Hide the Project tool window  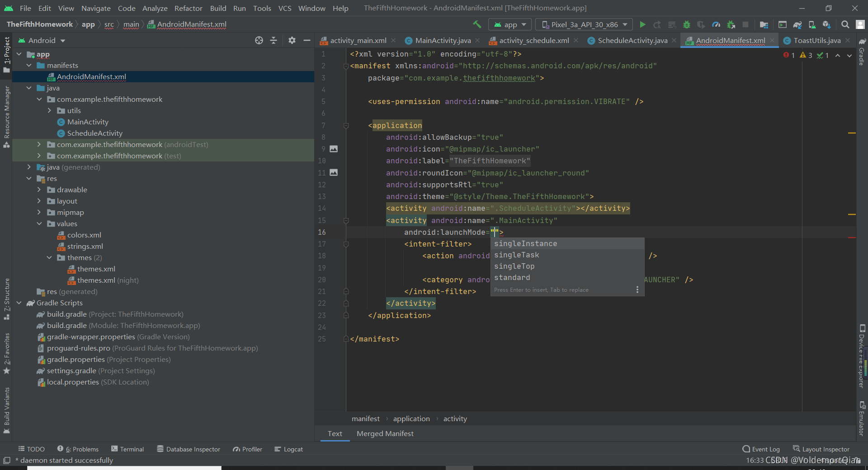[x=307, y=40]
